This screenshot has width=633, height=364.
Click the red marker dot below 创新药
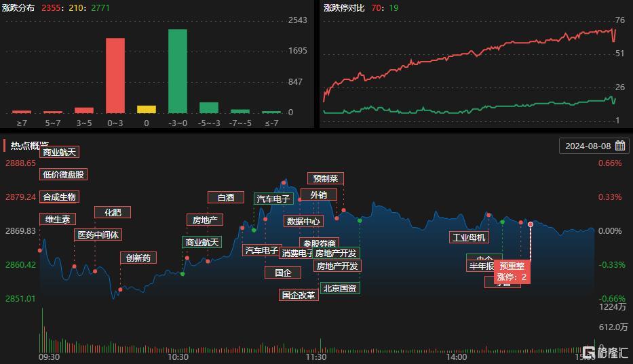tap(120, 289)
